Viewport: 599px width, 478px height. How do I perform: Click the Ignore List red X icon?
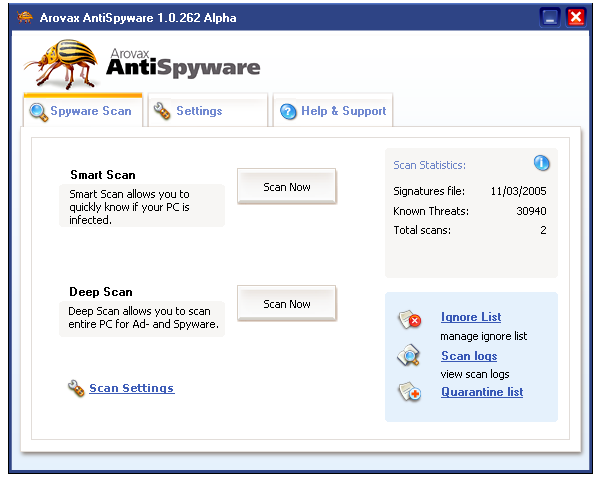point(410,319)
